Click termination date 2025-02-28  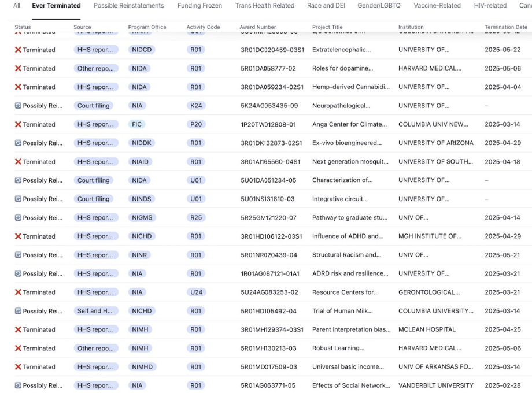click(x=503, y=385)
